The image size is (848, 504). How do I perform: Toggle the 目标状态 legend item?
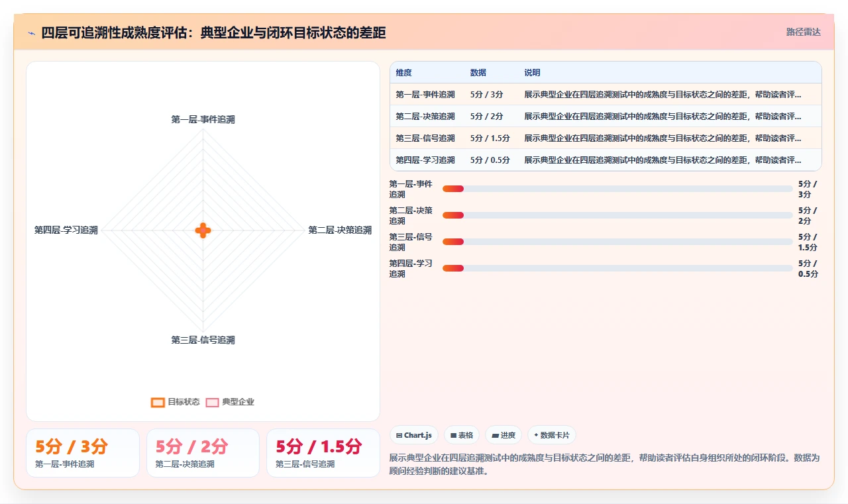coord(176,402)
